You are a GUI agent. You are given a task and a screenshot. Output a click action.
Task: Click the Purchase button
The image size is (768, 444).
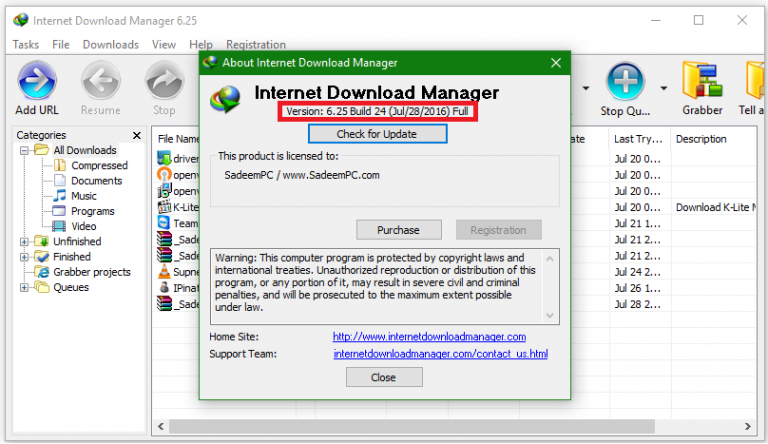(399, 230)
